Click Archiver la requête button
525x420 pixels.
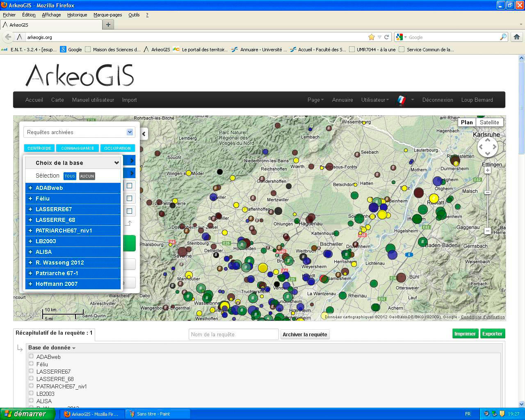coord(305,335)
